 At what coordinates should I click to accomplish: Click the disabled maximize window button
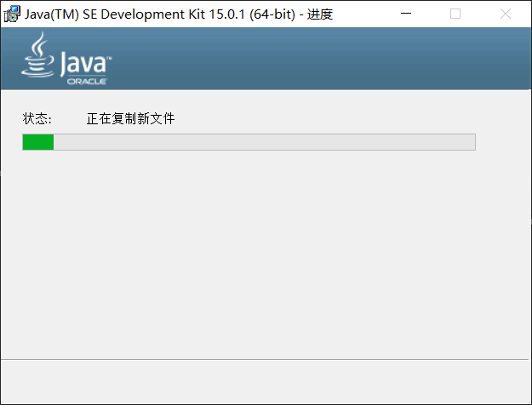(x=455, y=14)
